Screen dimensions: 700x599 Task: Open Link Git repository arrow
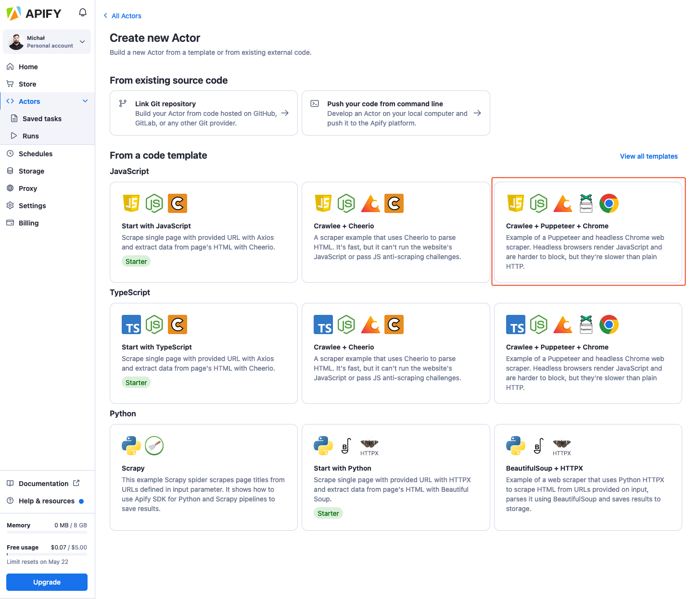[x=285, y=113]
